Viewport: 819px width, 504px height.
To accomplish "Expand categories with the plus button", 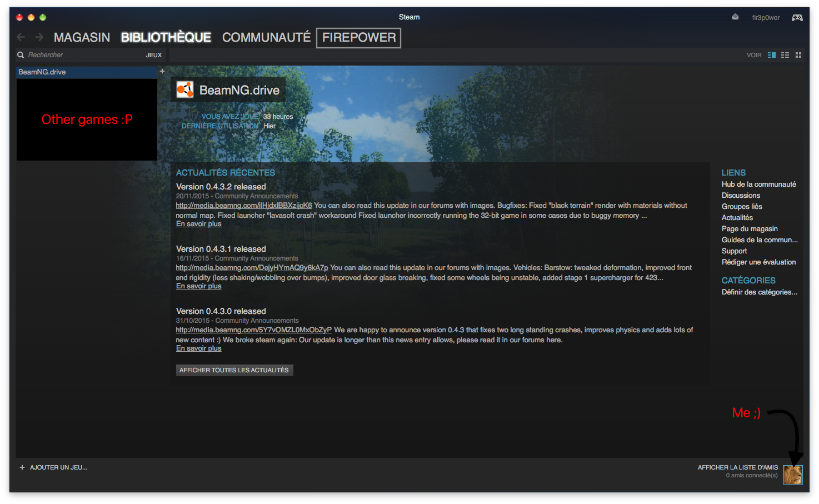I will pos(162,71).
